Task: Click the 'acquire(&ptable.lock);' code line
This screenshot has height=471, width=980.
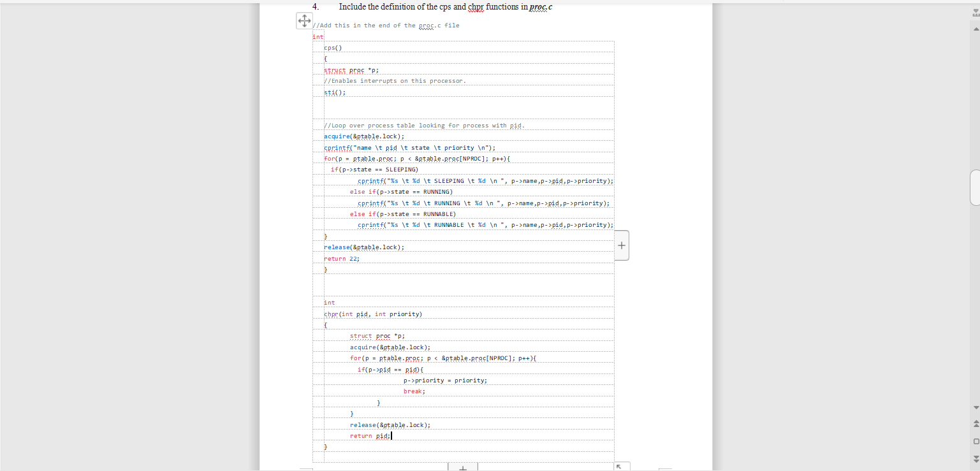Action: coord(364,136)
